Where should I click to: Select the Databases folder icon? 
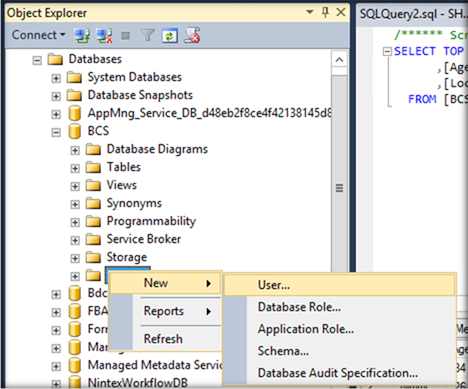click(55, 59)
